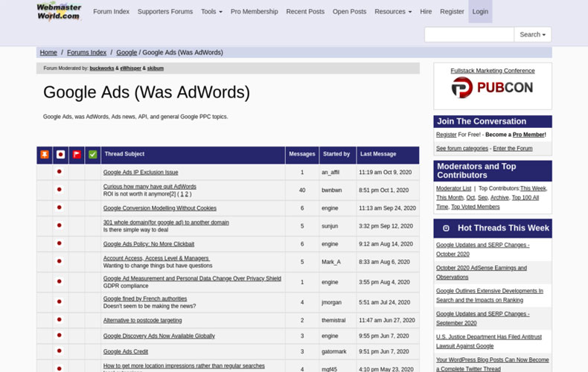Click red dot beside 301 whole domain thread

60,225
